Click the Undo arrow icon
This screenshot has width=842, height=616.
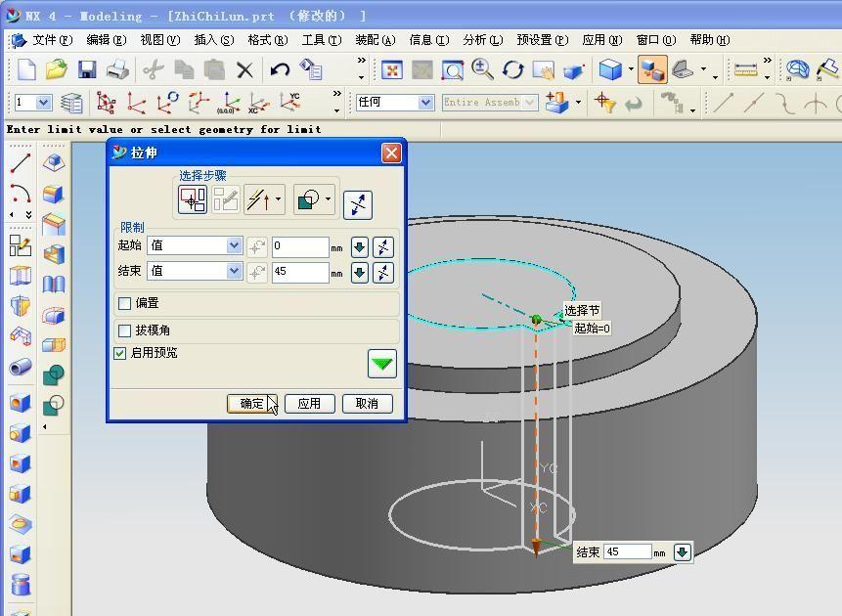(280, 69)
